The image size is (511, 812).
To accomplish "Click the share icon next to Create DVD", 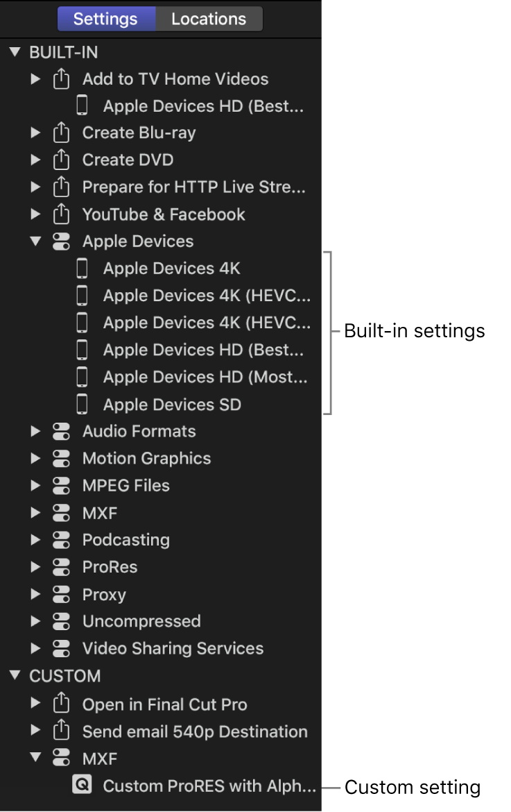I will pyautogui.click(x=62, y=160).
